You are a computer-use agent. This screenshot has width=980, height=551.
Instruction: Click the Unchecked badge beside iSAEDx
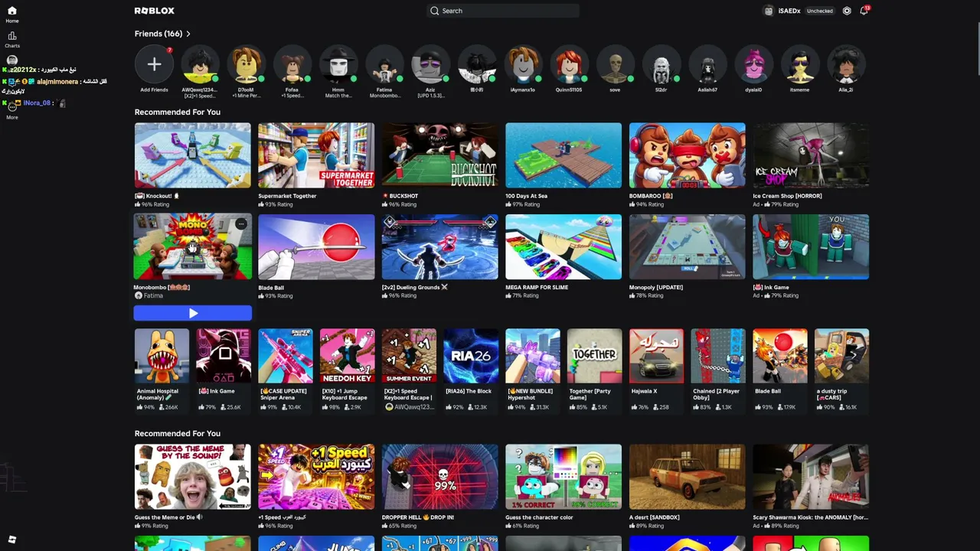819,11
